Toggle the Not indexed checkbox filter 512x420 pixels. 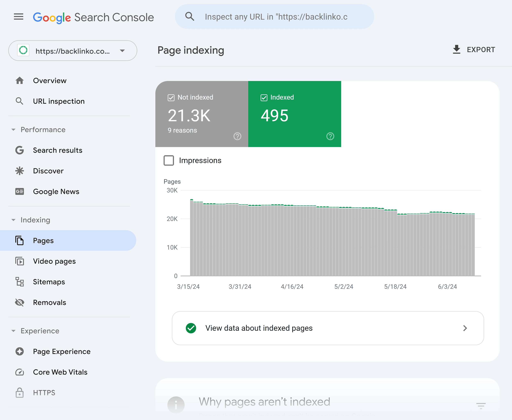(171, 97)
